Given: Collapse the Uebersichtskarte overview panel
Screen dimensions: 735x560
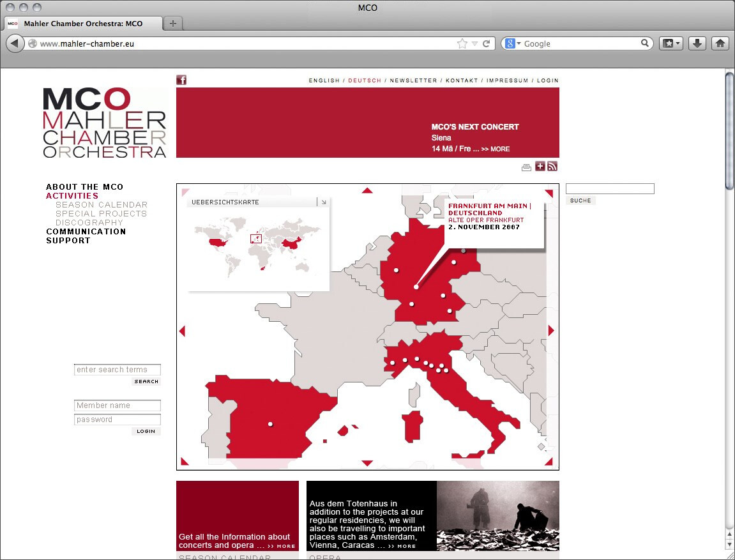Looking at the screenshot, I should [x=324, y=202].
